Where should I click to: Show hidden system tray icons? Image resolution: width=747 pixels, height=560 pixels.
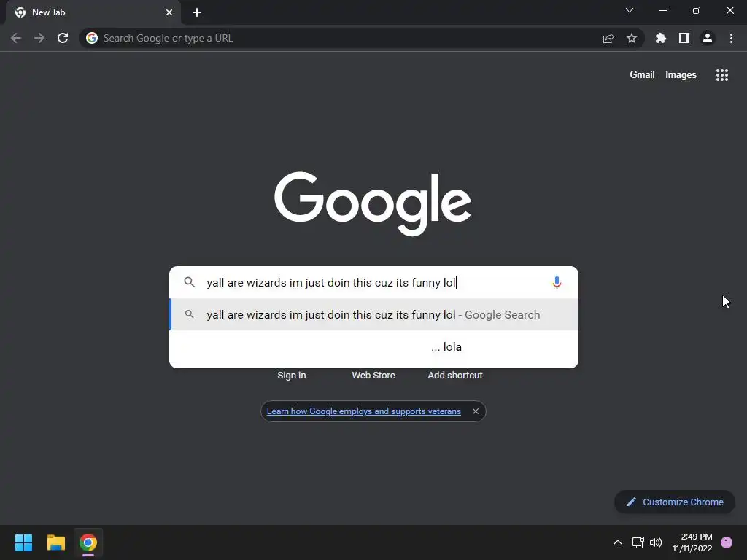618,542
